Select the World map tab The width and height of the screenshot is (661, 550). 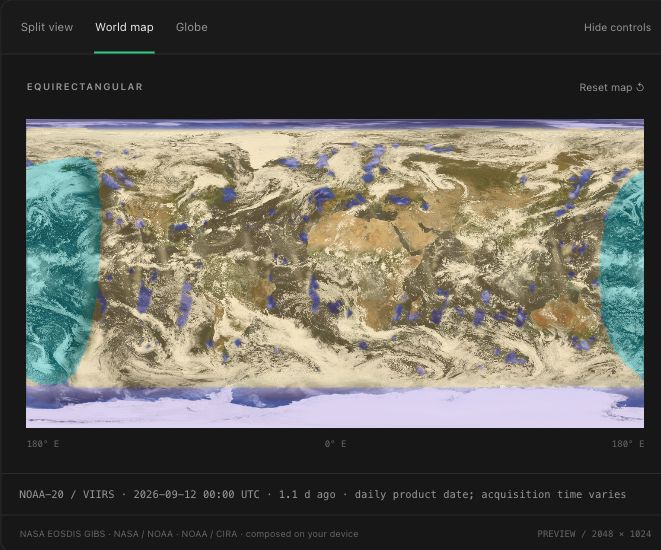click(124, 27)
